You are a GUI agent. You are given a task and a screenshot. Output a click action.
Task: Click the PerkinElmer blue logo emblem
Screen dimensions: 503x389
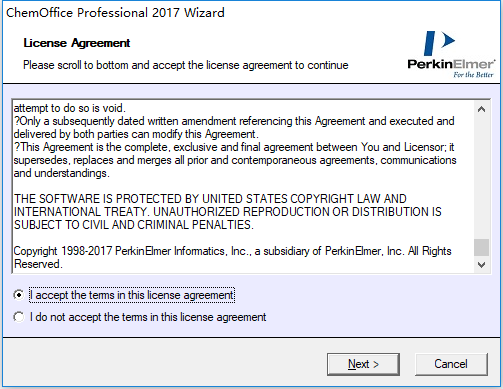click(439, 43)
